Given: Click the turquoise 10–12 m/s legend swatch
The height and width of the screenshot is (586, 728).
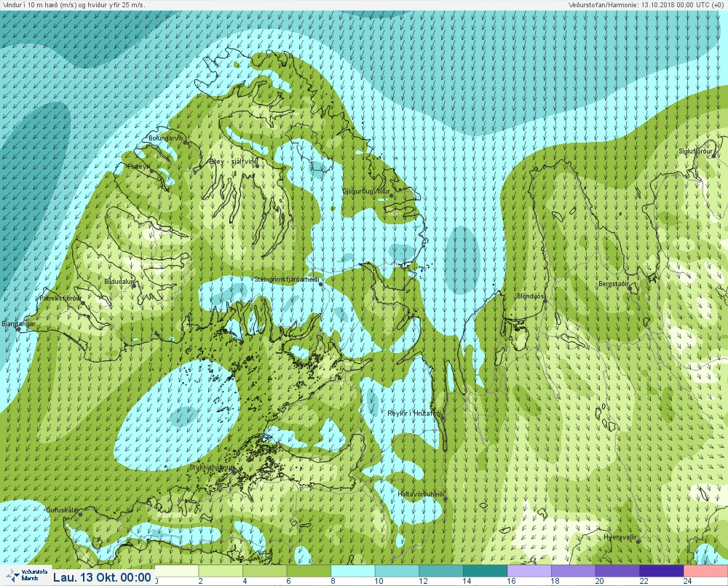Looking at the screenshot, I should tap(397, 571).
